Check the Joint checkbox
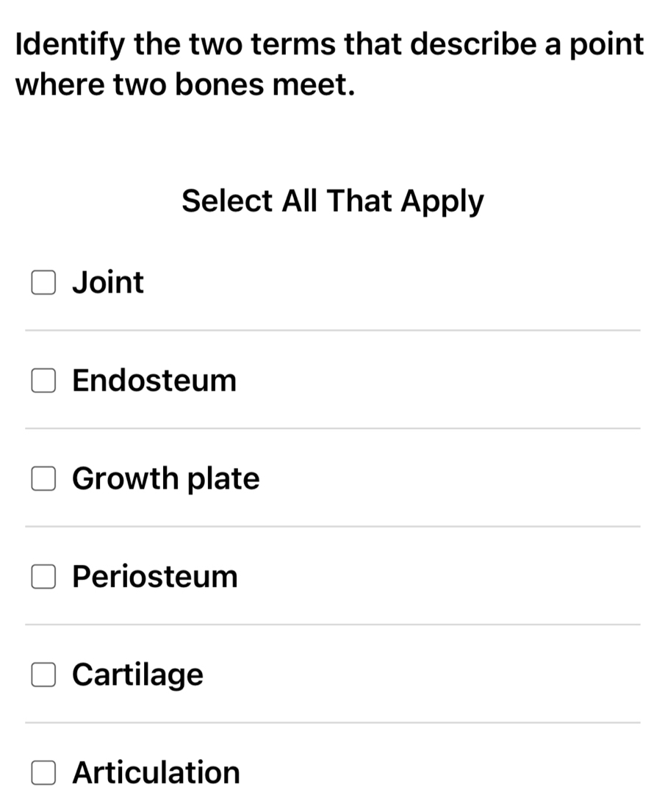651x812 pixels. [43, 282]
